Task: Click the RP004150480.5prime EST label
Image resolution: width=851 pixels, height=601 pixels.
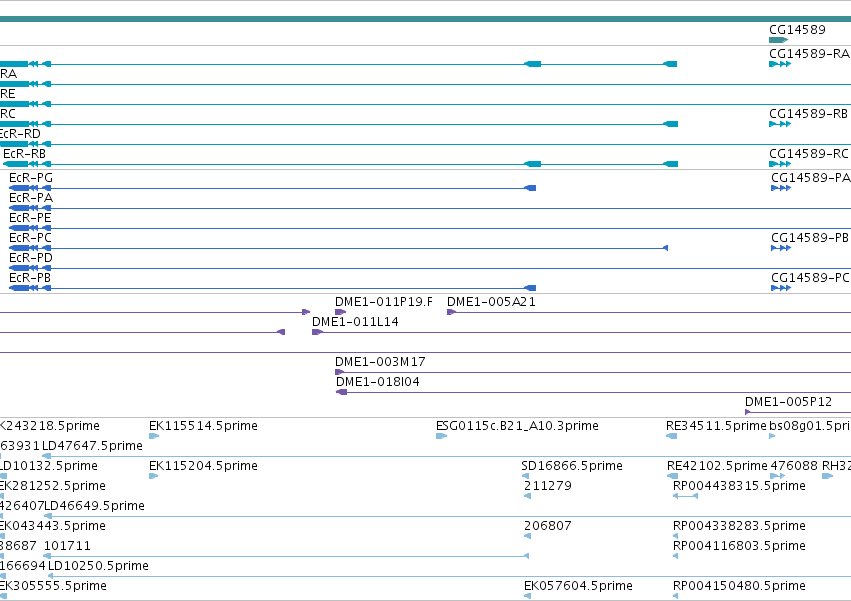Action: coord(739,586)
